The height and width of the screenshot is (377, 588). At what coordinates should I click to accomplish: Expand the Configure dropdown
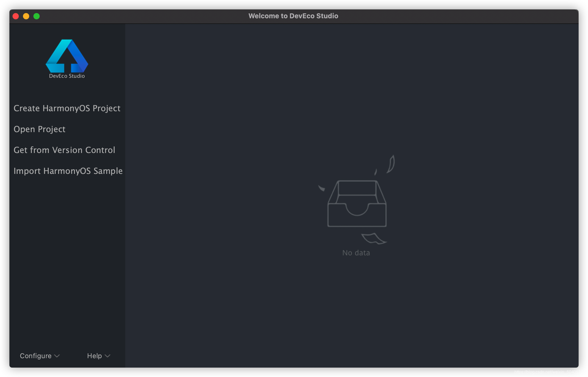coord(40,356)
